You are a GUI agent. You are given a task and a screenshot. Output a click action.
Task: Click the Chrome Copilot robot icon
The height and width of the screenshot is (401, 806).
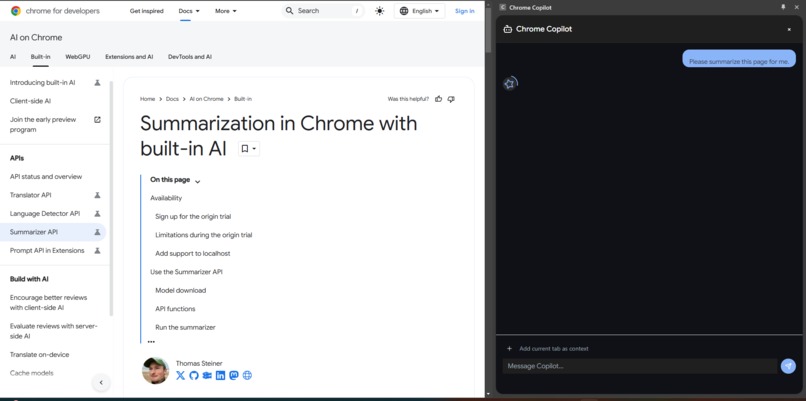[508, 29]
